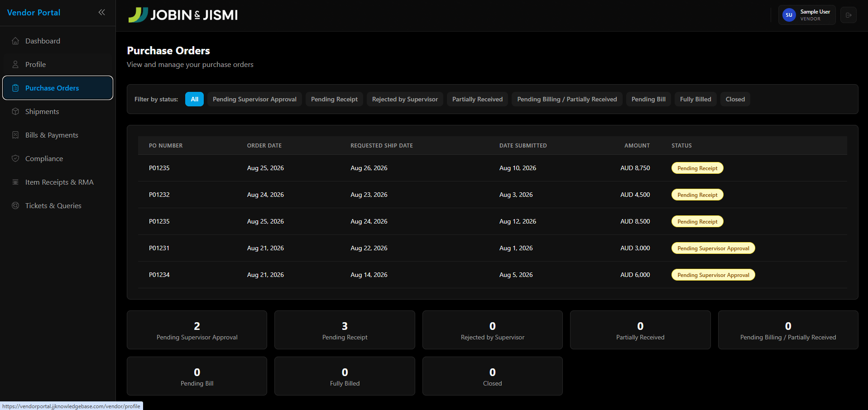
Task: Click the PO NUMBER column header
Action: tap(166, 146)
